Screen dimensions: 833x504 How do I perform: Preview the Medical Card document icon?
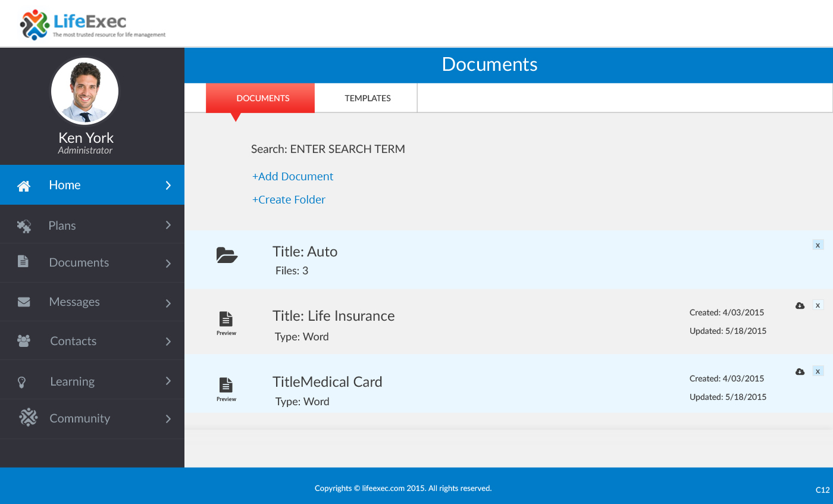click(x=226, y=385)
